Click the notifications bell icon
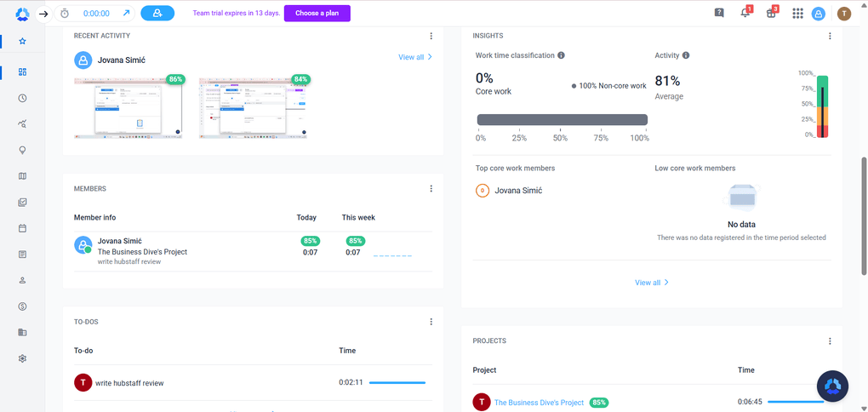 click(745, 14)
